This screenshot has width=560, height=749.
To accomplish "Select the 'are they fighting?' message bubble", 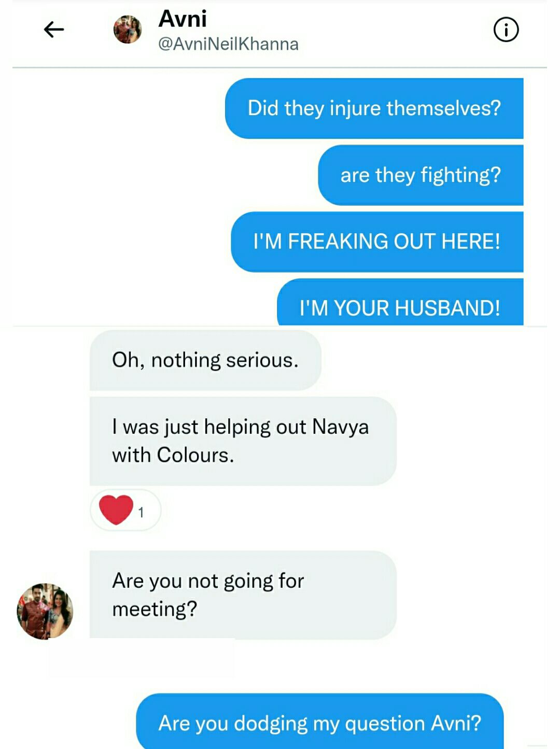I will (x=421, y=175).
